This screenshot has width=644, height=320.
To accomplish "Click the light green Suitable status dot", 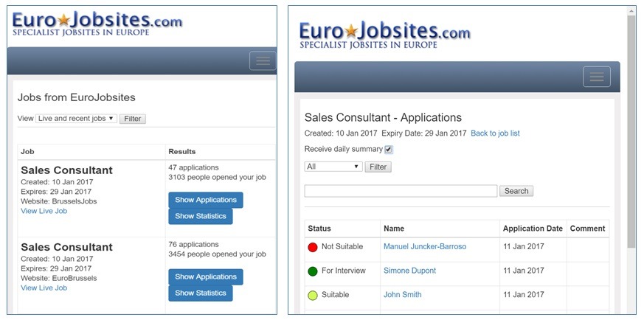I will tap(313, 296).
